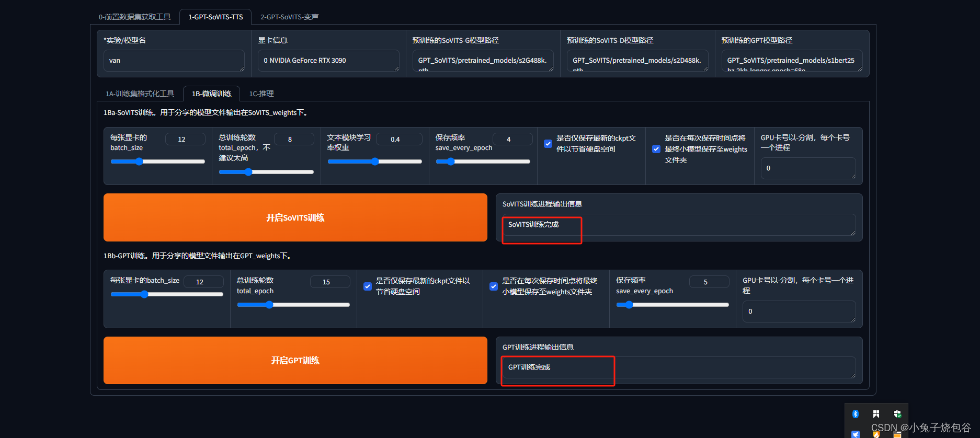Click the SoVITS GPU card number field

(808, 168)
